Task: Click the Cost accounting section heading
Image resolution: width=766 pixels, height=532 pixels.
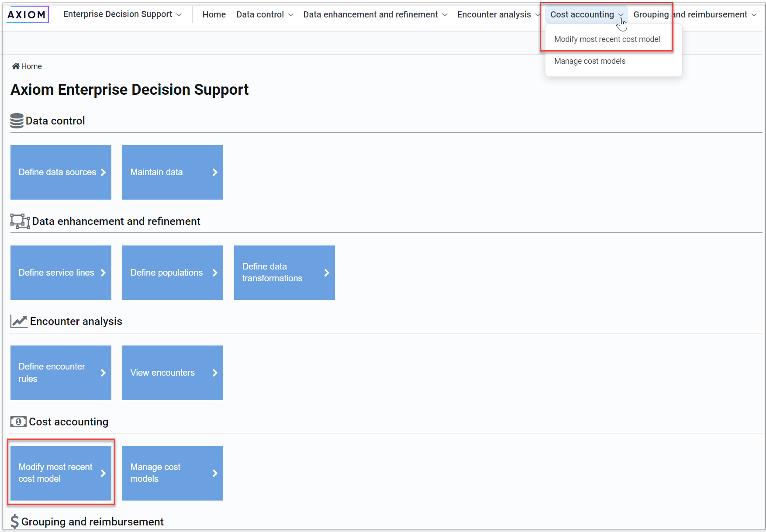Action: point(69,422)
